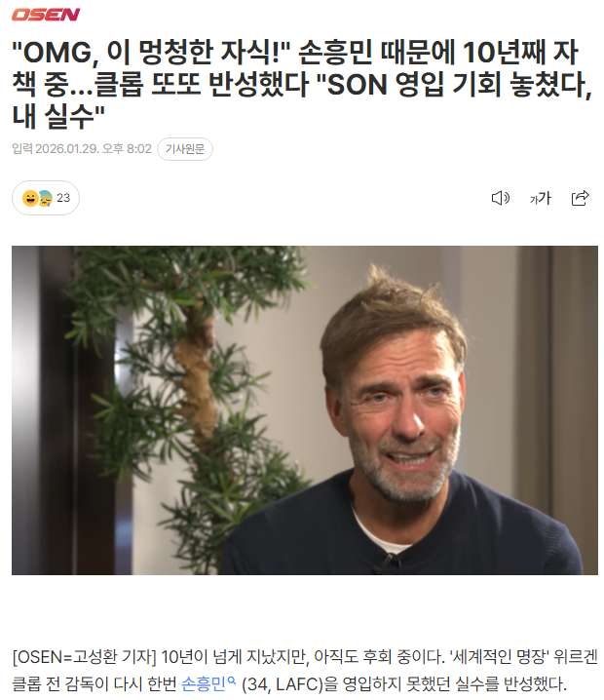Click the laughing emoji reaction

click(30, 198)
